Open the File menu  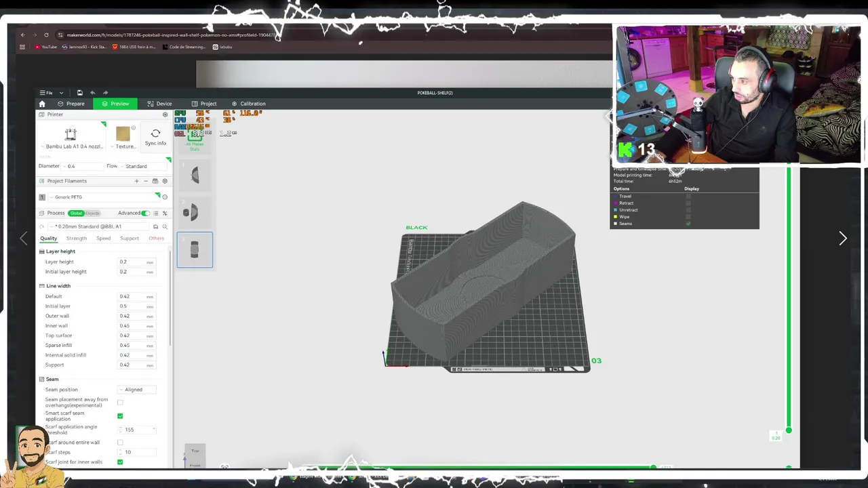(x=46, y=93)
